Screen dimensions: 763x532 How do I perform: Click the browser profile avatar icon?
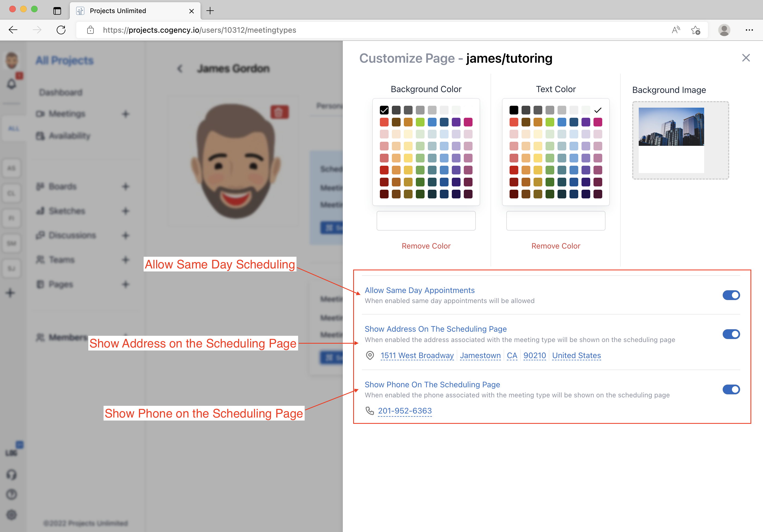(x=724, y=30)
